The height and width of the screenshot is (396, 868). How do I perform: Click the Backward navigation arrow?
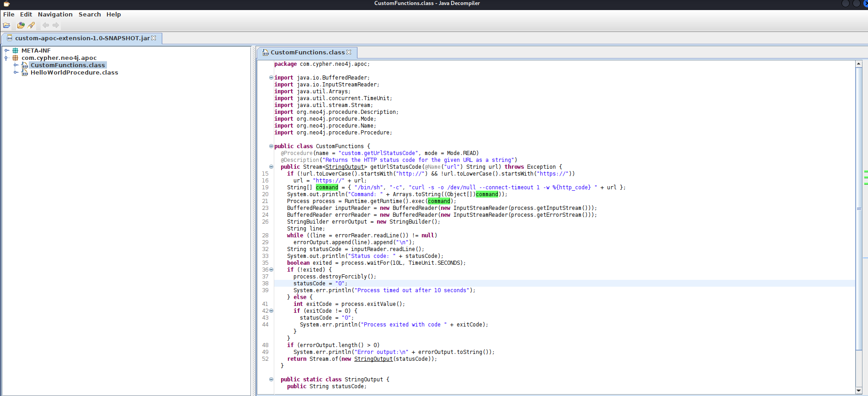pyautogui.click(x=46, y=25)
